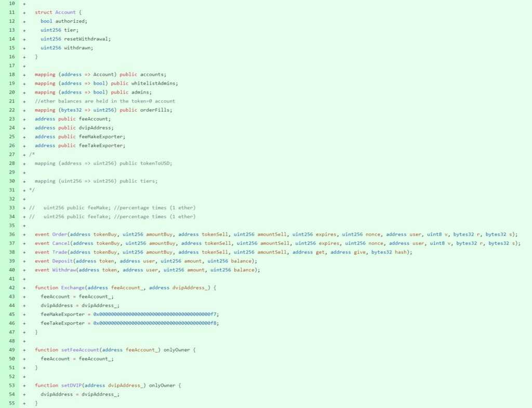
Task: Select line number 55 at the bottom
Action: pos(12,403)
